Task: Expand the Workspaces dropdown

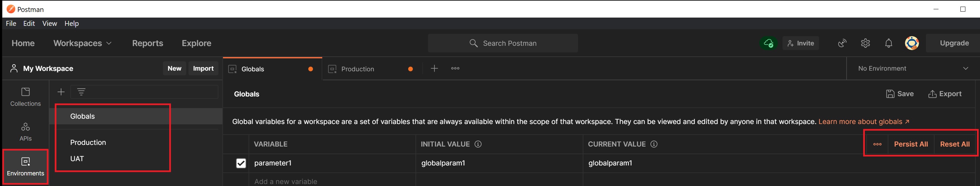Action: pyautogui.click(x=82, y=43)
